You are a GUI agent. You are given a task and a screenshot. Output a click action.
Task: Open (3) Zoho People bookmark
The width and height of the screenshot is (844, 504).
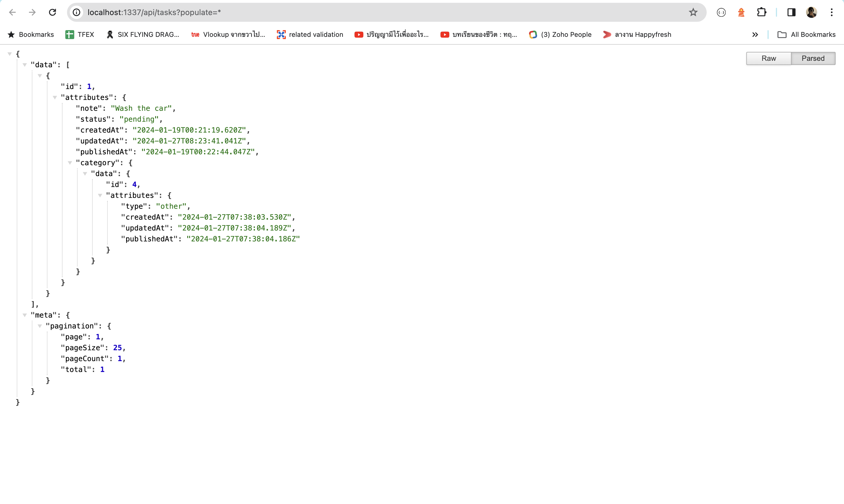(x=560, y=35)
